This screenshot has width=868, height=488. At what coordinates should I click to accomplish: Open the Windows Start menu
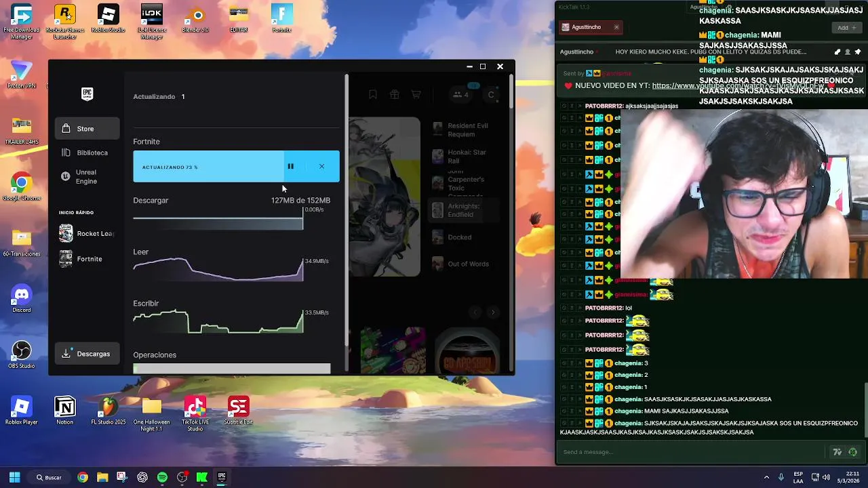click(14, 477)
